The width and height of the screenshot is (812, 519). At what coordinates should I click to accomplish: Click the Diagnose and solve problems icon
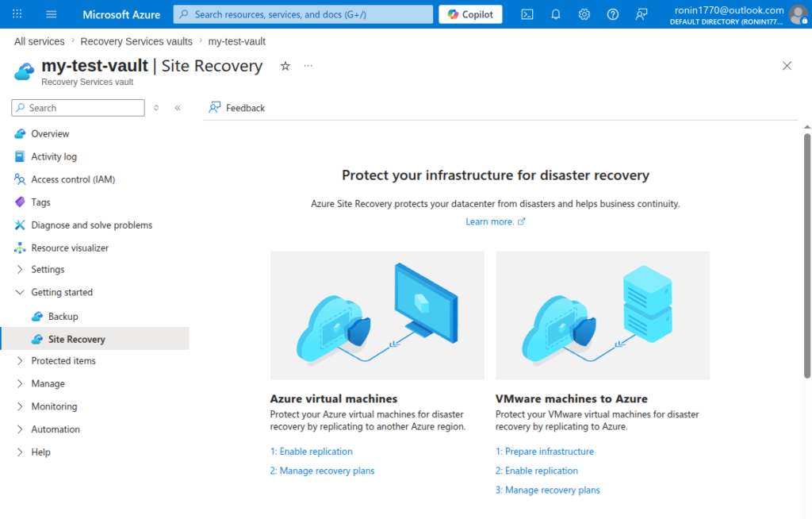20,225
